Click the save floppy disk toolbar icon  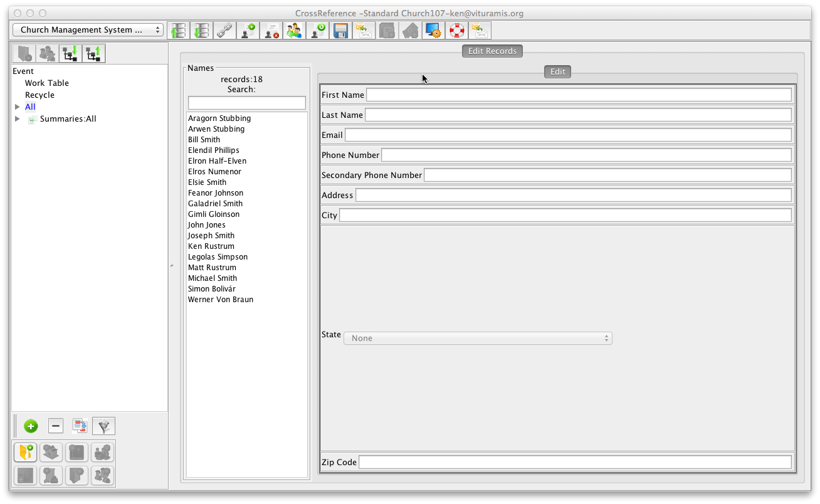pyautogui.click(x=340, y=30)
